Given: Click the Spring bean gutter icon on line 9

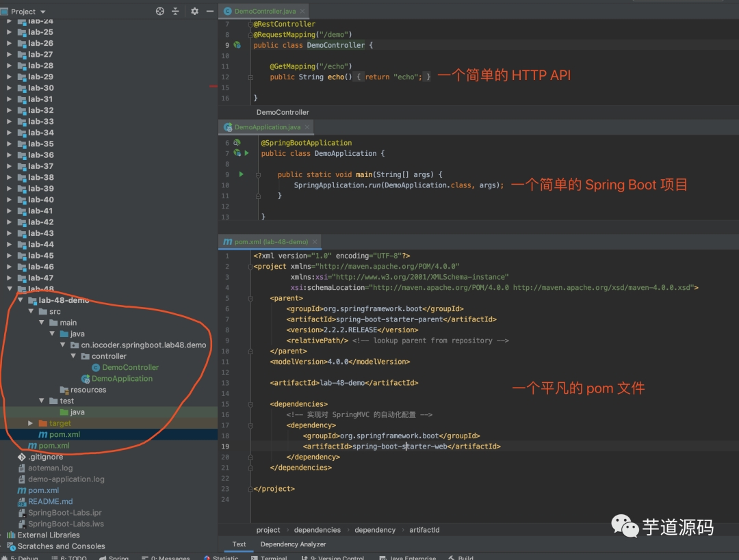Looking at the screenshot, I should [x=237, y=45].
